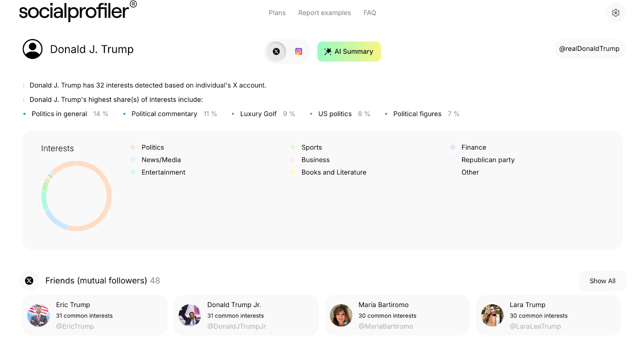
Task: Select the Politics legend color dot
Action: pos(133,147)
